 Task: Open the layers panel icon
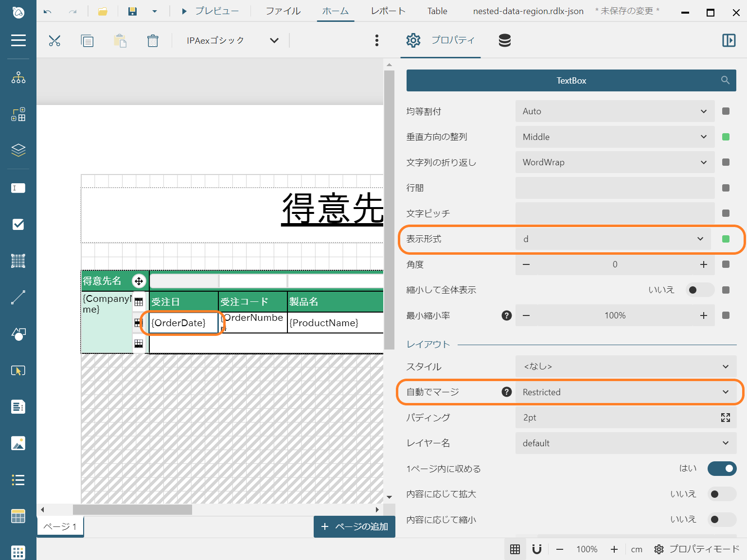[18, 150]
